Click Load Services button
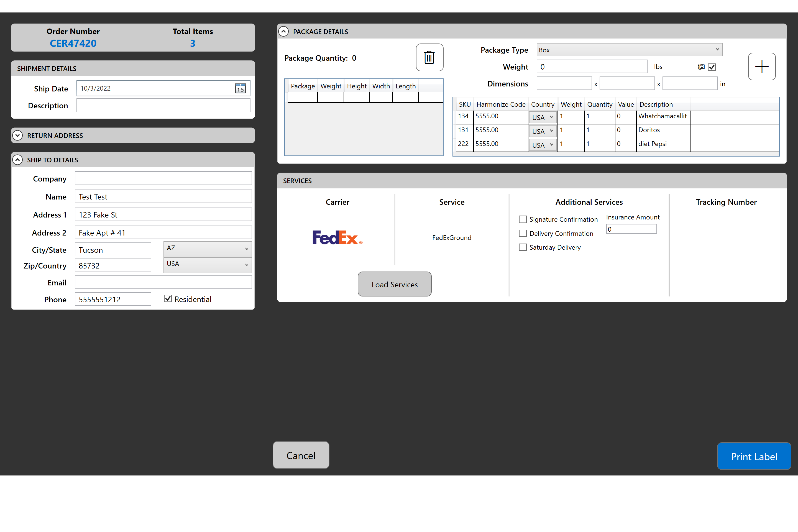Screen dimensions: 798x532 point(394,284)
